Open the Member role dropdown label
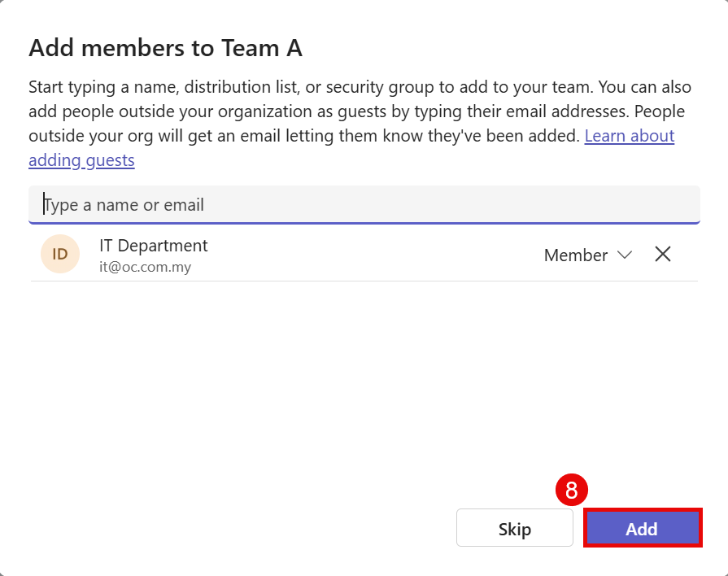728x576 pixels. [575, 255]
